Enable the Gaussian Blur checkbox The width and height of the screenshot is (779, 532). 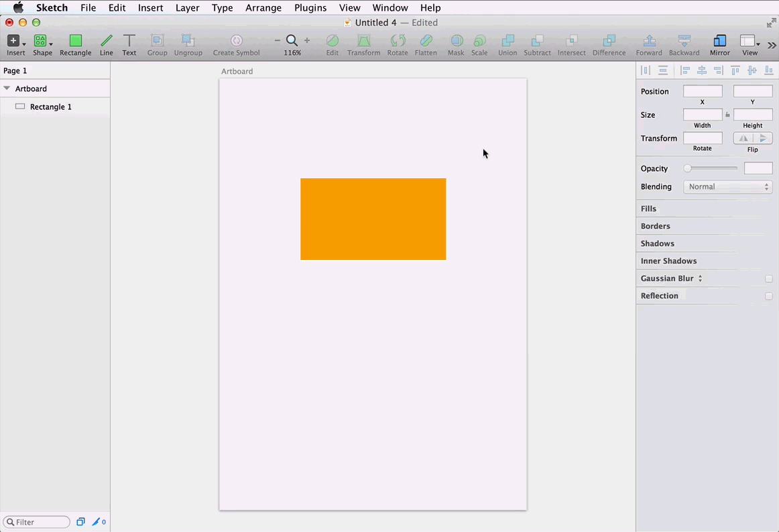[x=769, y=279]
